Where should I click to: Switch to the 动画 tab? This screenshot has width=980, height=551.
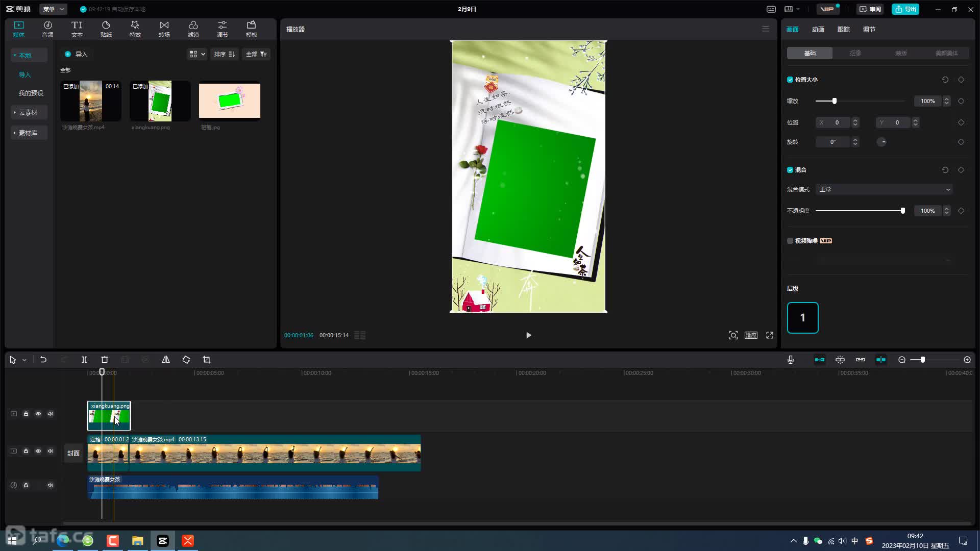pyautogui.click(x=818, y=29)
